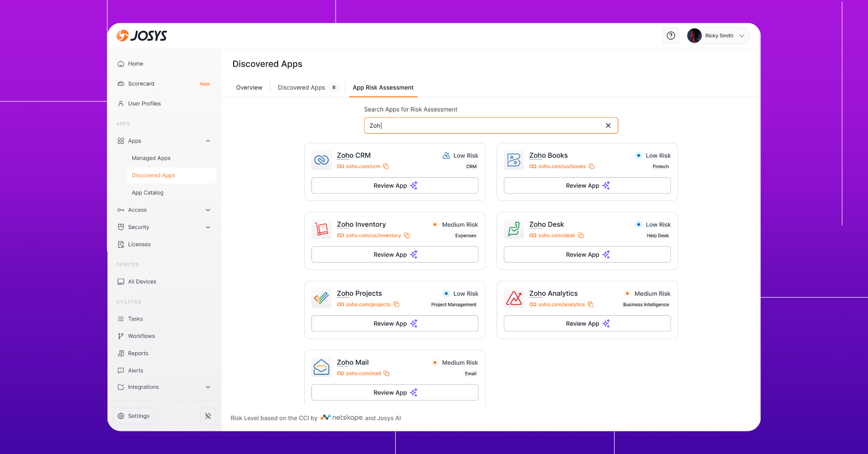The width and height of the screenshot is (868, 454).
Task: Open Reports in the sidebar
Action: (138, 354)
